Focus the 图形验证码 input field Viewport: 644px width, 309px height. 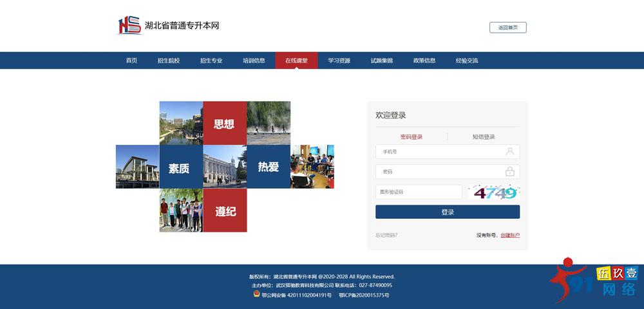point(419,192)
